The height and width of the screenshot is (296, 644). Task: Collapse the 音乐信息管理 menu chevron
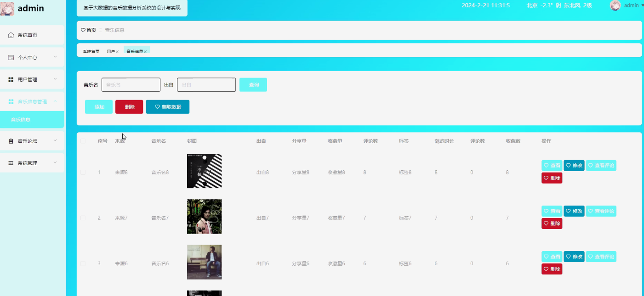(55, 101)
